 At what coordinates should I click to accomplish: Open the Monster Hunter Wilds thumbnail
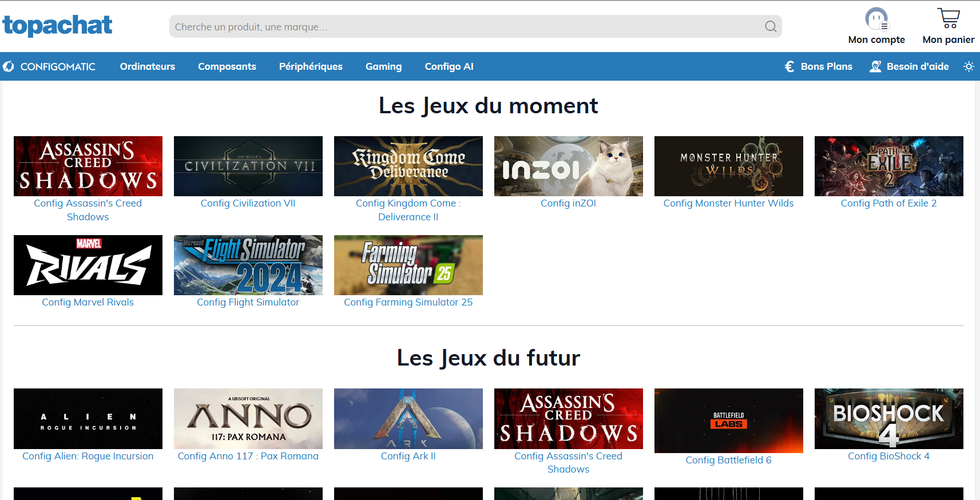(x=729, y=166)
